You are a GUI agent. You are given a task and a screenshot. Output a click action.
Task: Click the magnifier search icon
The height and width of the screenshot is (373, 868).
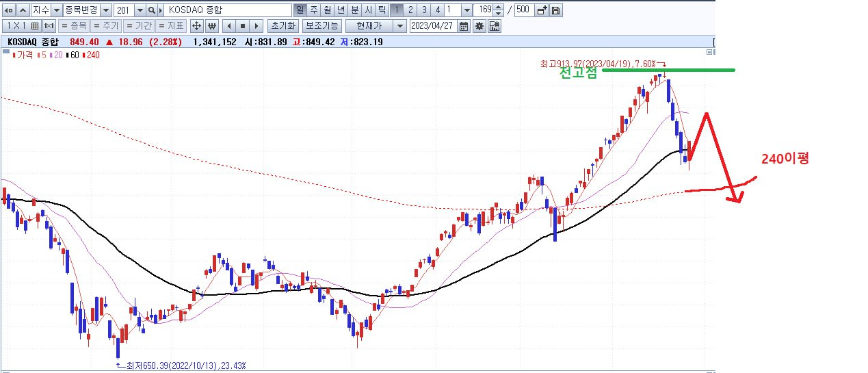coord(152,10)
